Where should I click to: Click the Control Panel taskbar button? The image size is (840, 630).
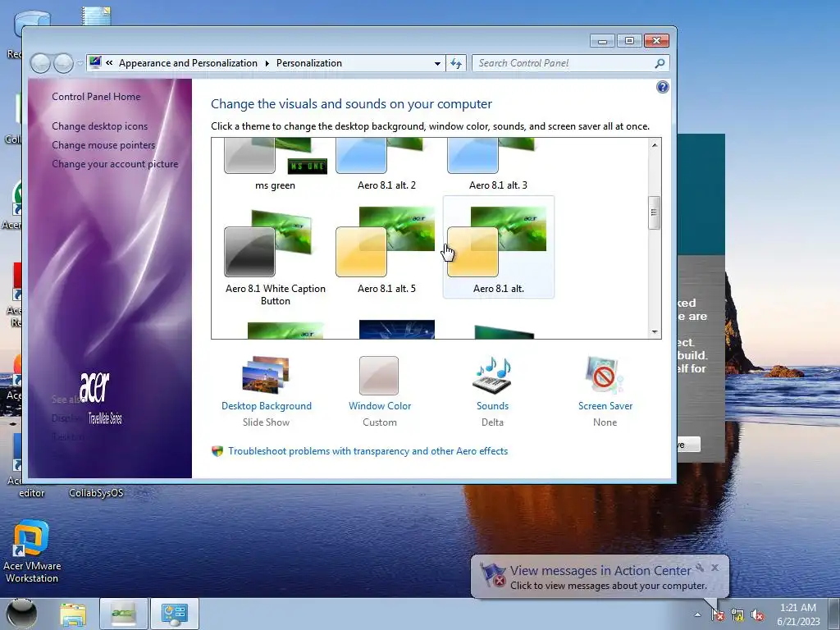pyautogui.click(x=175, y=614)
